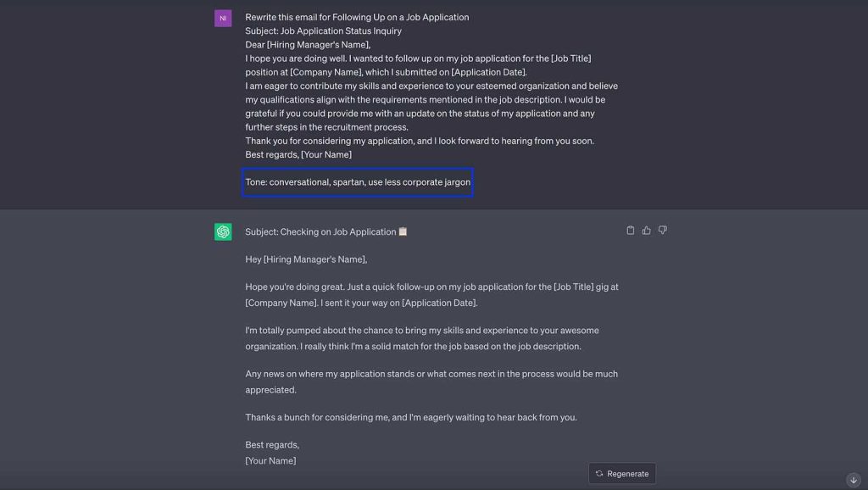Give the response a thumbs up

(646, 231)
